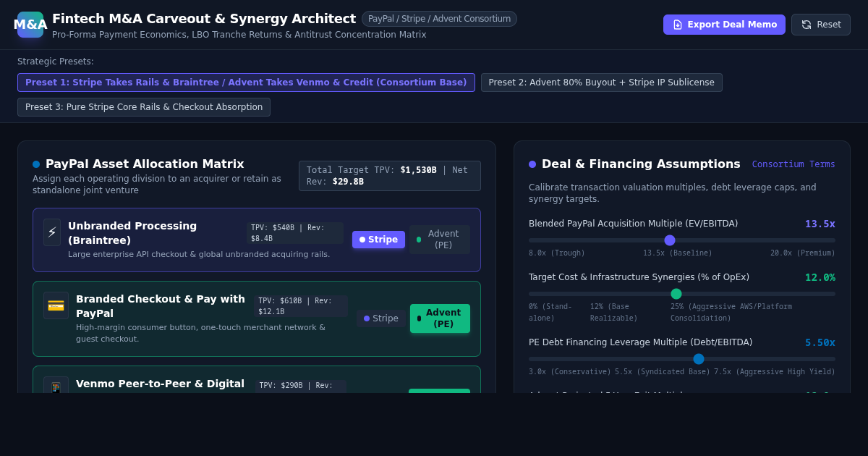
Task: Click the 5.50x leverage multiple value
Action: (x=820, y=342)
